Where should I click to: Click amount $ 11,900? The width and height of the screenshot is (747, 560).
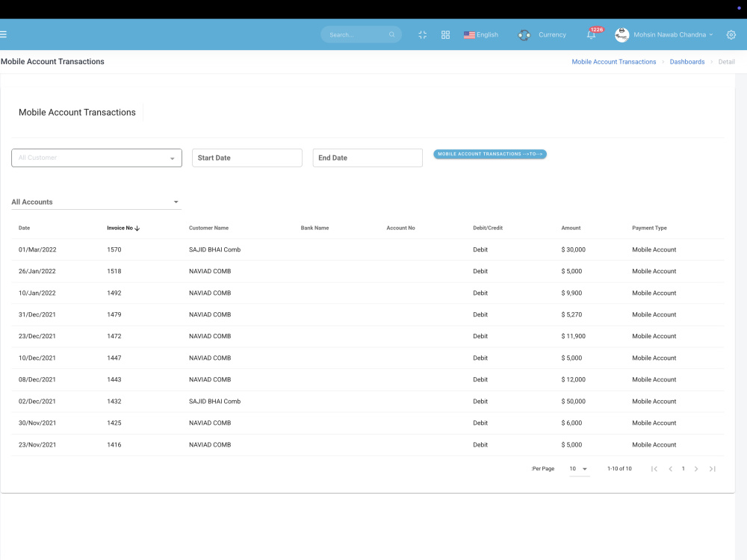tap(574, 336)
